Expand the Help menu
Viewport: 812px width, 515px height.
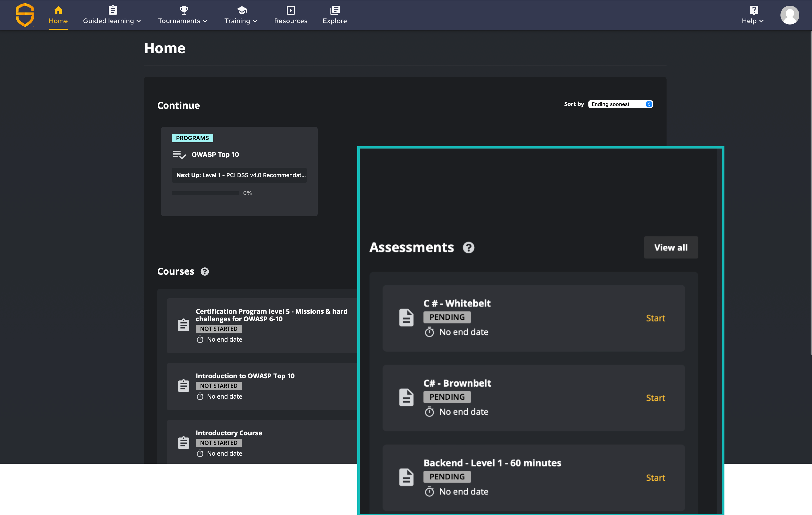[753, 21]
